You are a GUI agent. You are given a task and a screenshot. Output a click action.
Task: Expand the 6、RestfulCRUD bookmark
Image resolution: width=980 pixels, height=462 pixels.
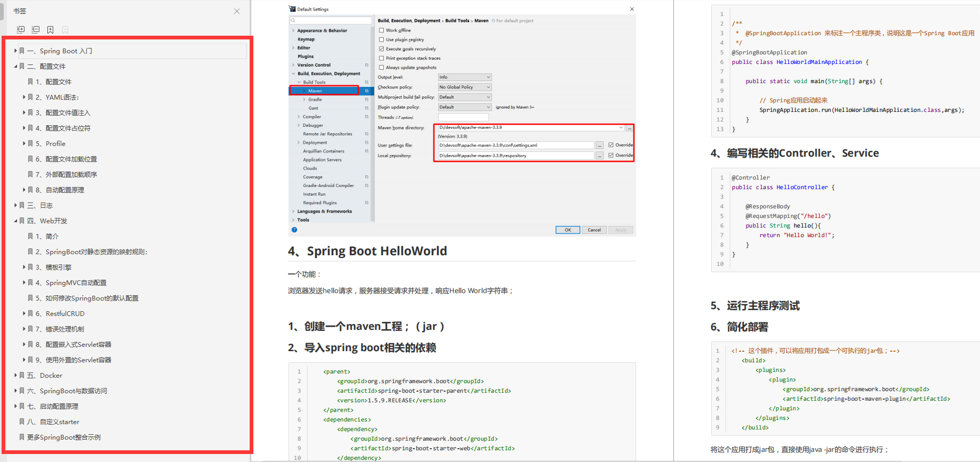(24, 314)
